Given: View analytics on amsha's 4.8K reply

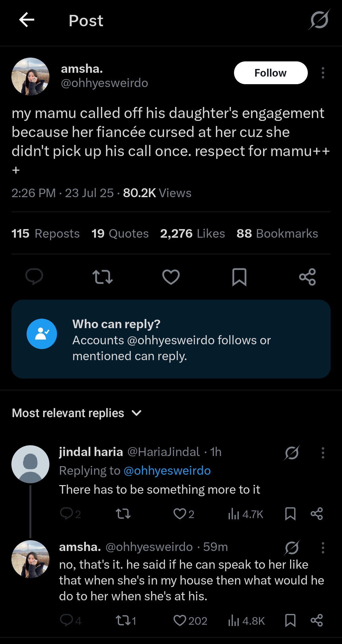Looking at the screenshot, I should [246, 621].
